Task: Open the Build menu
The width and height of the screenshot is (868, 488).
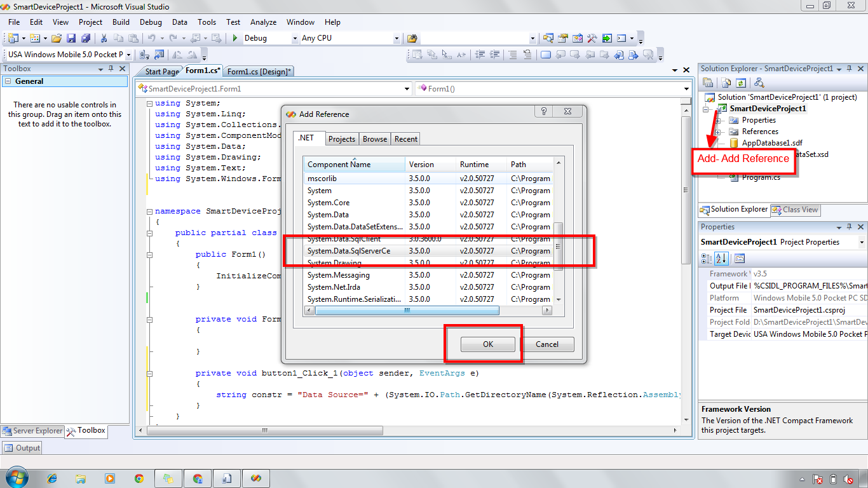Action: pyautogui.click(x=121, y=22)
